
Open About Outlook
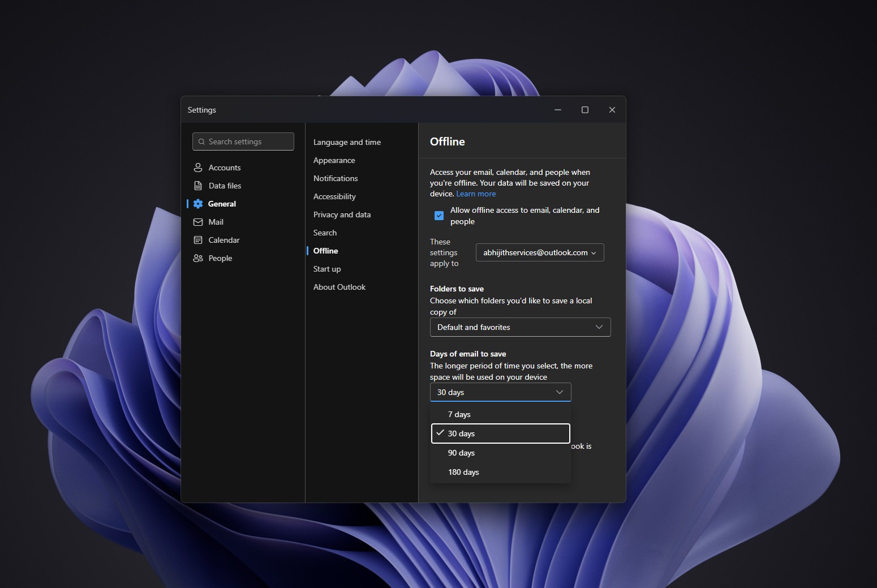pos(339,287)
